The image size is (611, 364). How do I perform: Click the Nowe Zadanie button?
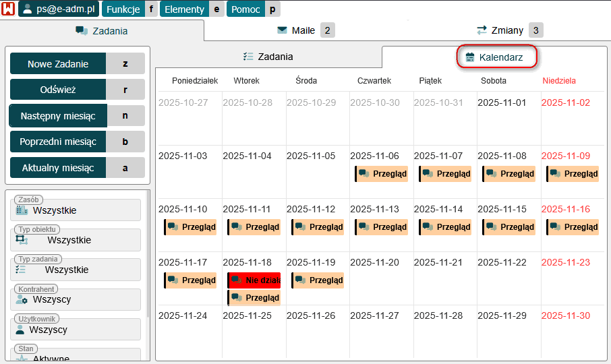tap(58, 64)
